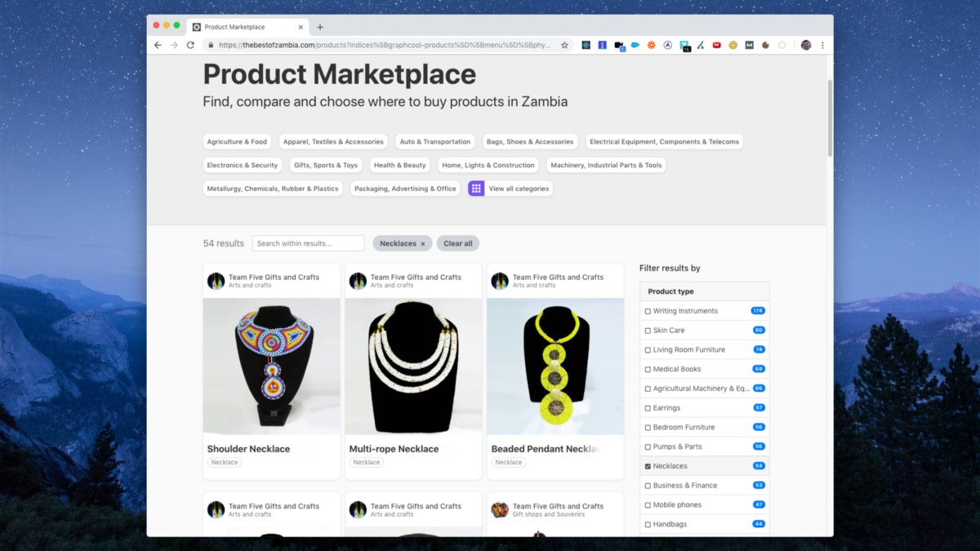Viewport: 980px width, 551px height.
Task: Click the yellow disc extension icon
Action: click(x=733, y=46)
